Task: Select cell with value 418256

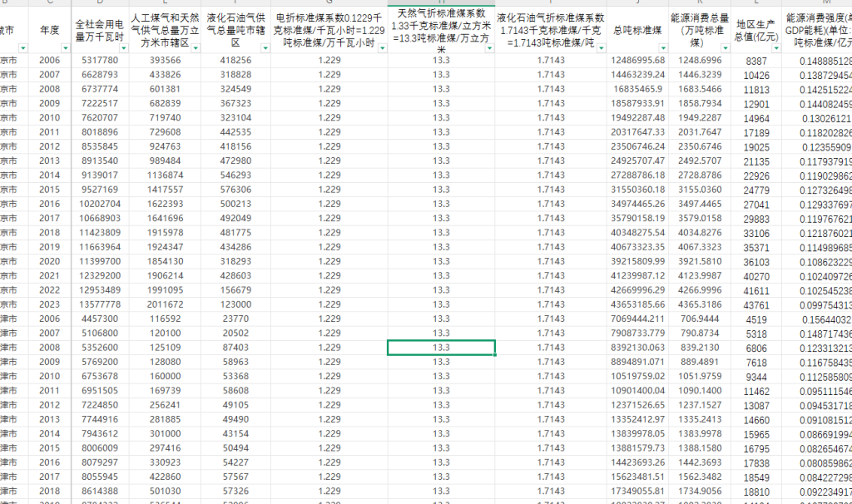Action: [x=235, y=60]
